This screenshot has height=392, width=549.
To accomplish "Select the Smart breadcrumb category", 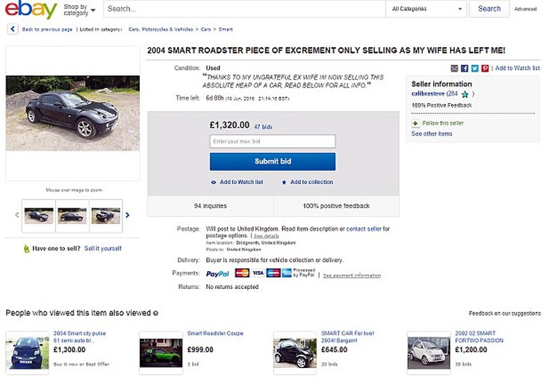I will [226, 29].
